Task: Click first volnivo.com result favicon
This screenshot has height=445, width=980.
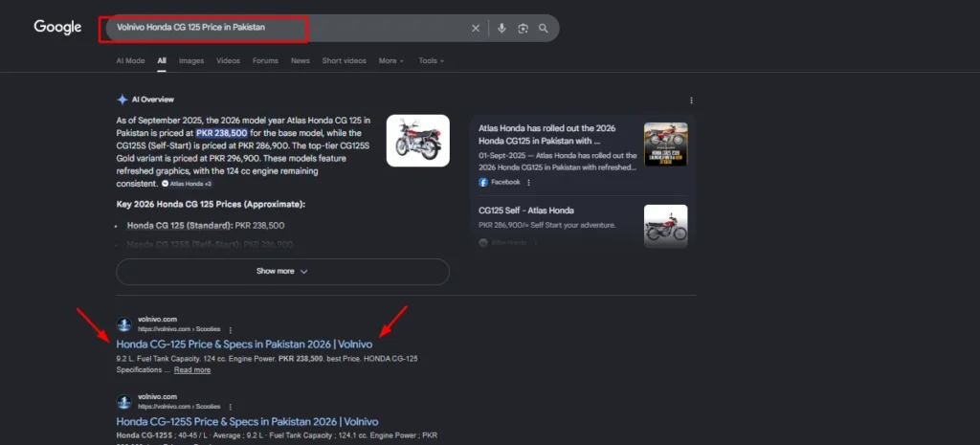Action: (123, 324)
